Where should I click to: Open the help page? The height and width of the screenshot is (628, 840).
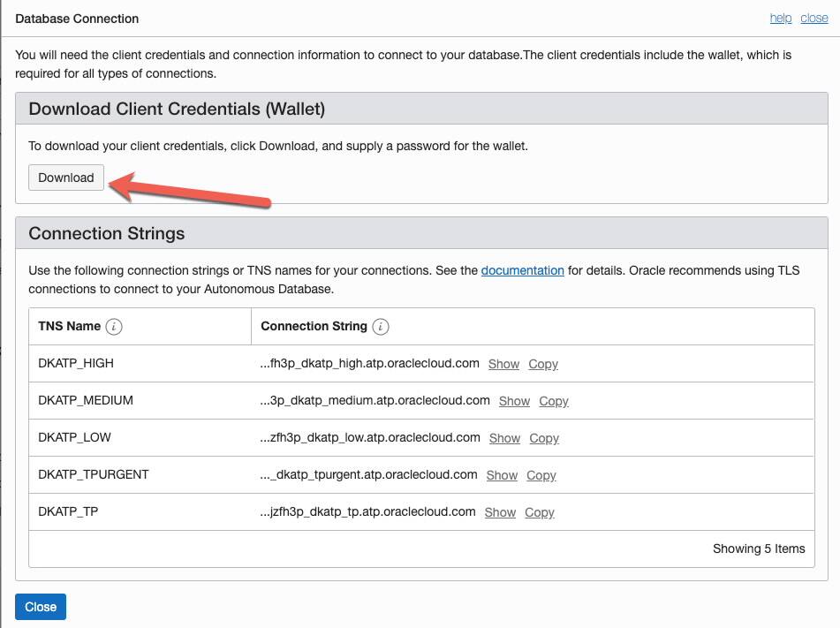pos(780,18)
